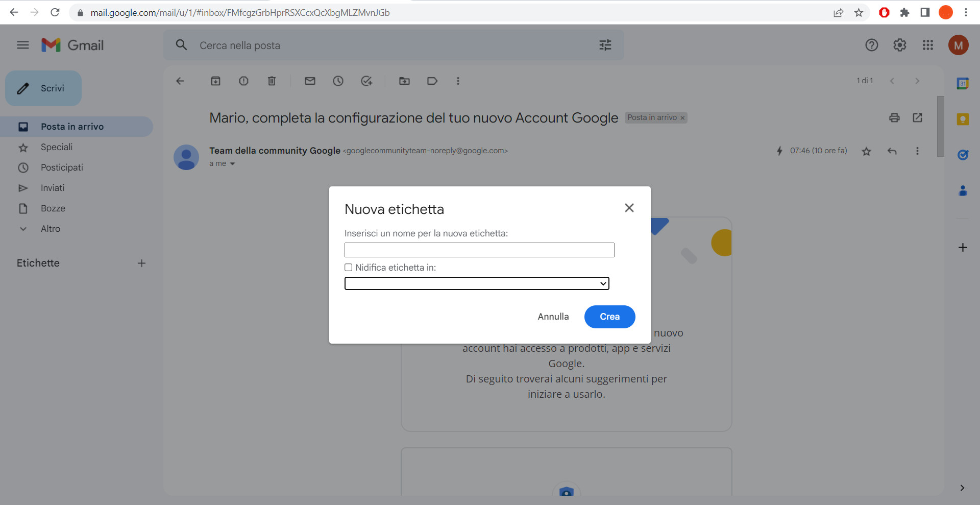Archive the open email
Image resolution: width=980 pixels, height=505 pixels.
215,81
